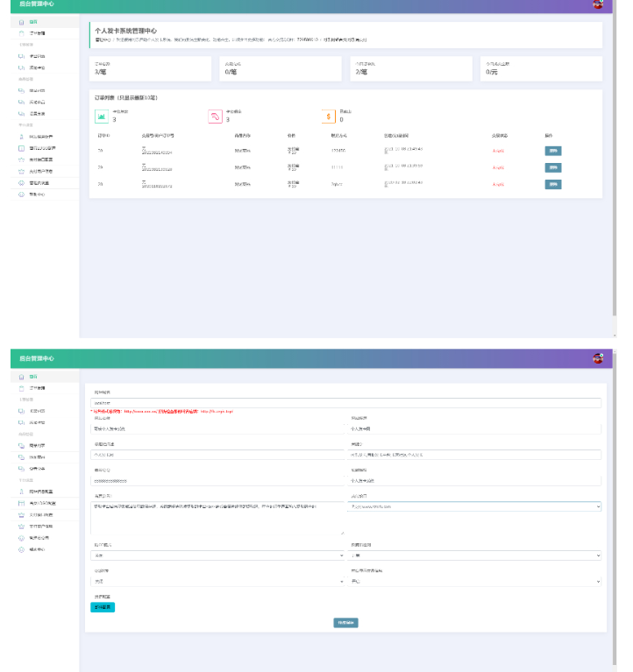Click the order management icon in bottom sidebar
The image size is (633, 672).
pyautogui.click(x=21, y=387)
